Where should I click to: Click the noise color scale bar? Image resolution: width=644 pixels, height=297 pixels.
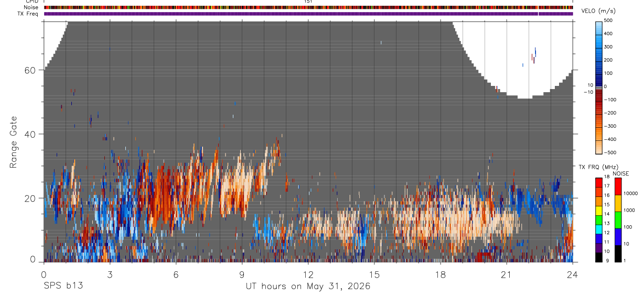(x=618, y=220)
